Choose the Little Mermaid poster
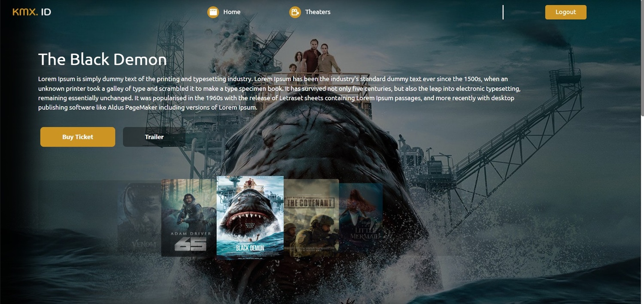 [x=361, y=218]
